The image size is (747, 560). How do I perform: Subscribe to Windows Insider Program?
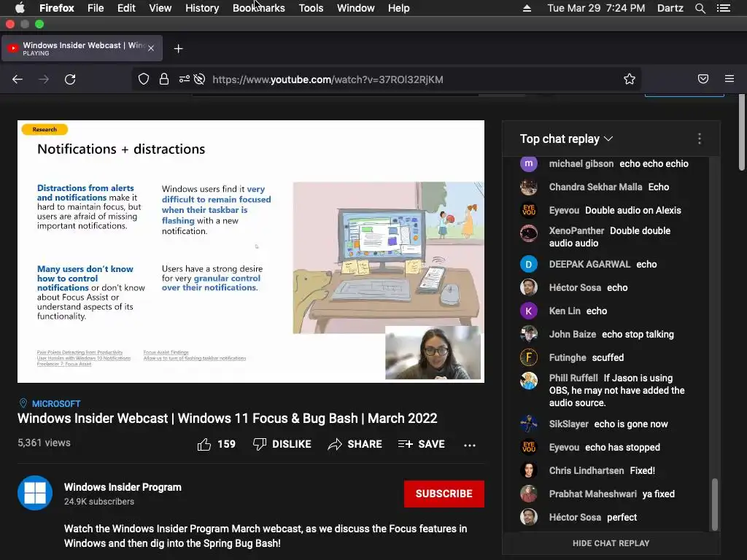(444, 494)
